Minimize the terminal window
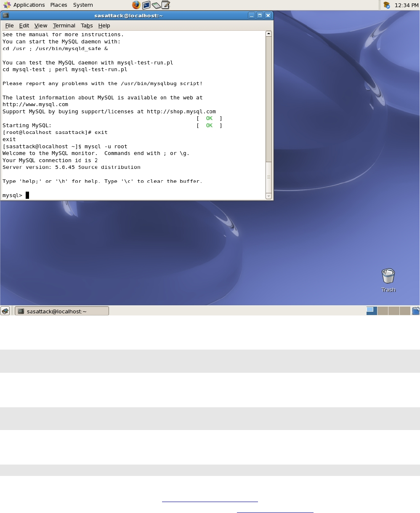 tap(252, 15)
